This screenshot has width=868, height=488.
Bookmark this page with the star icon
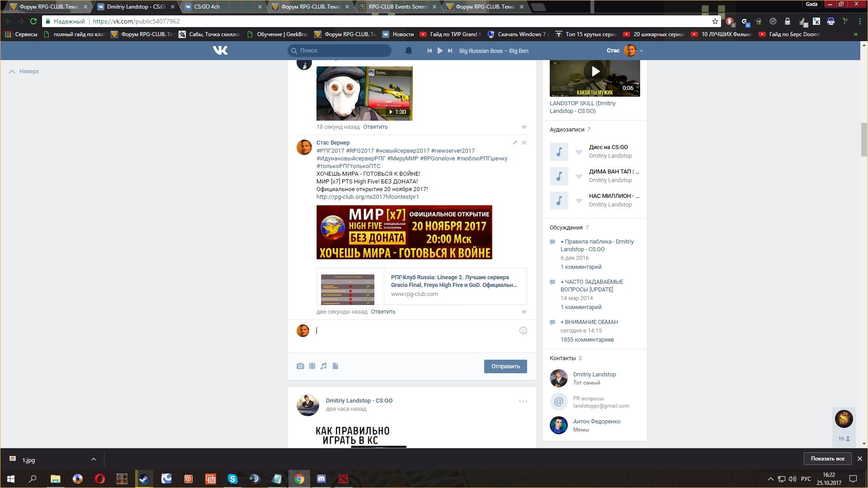[715, 21]
